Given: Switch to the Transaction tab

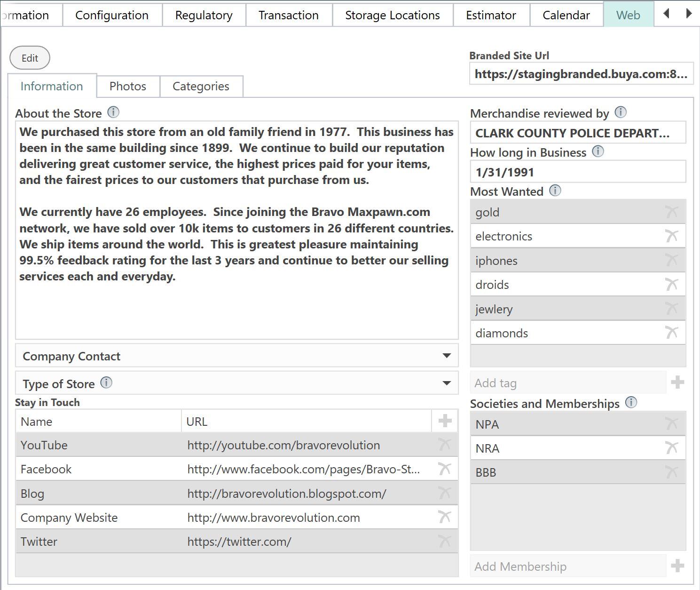Looking at the screenshot, I should coord(289,15).
